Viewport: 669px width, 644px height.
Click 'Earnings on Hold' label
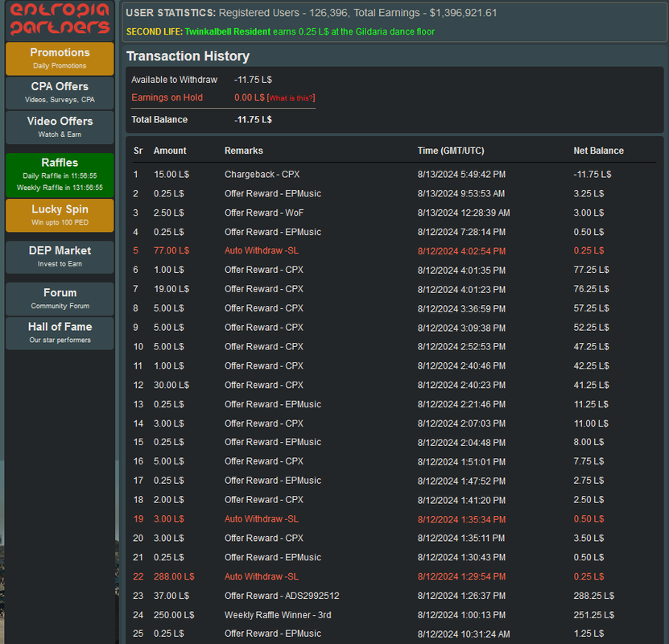167,97
